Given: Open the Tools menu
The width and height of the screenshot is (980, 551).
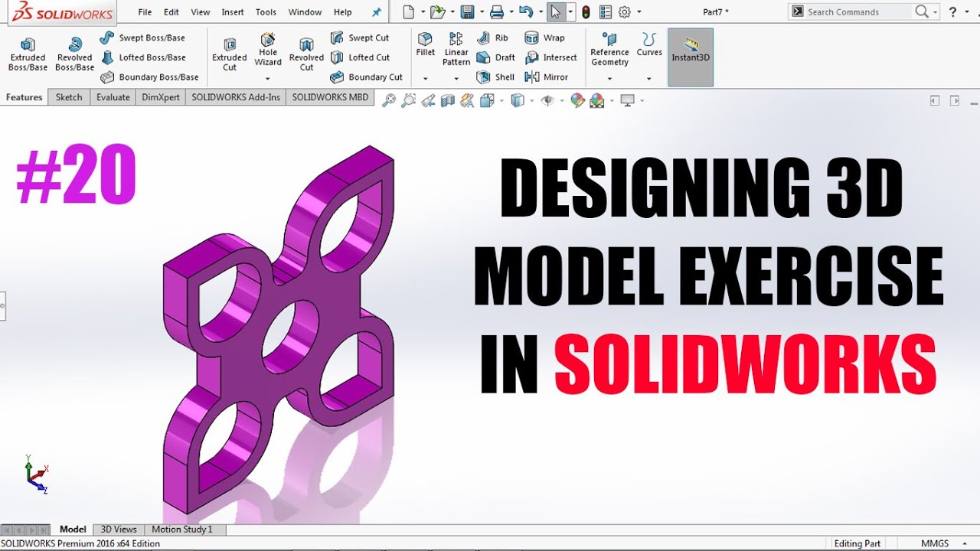Looking at the screenshot, I should 266,12.
